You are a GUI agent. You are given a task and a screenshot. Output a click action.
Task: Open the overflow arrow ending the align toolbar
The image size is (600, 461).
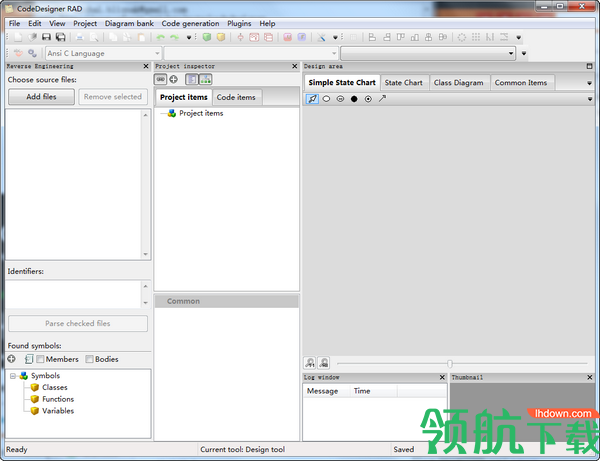[x=518, y=37]
